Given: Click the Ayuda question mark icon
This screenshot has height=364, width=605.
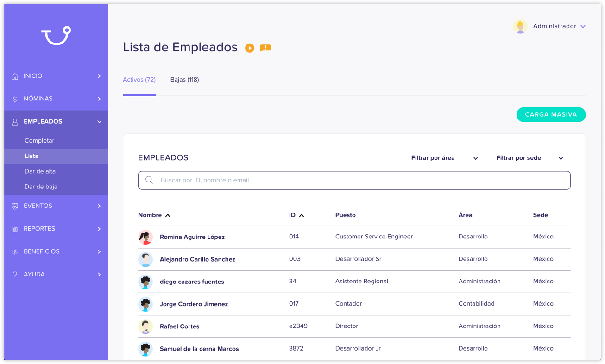Looking at the screenshot, I should pyautogui.click(x=15, y=275).
